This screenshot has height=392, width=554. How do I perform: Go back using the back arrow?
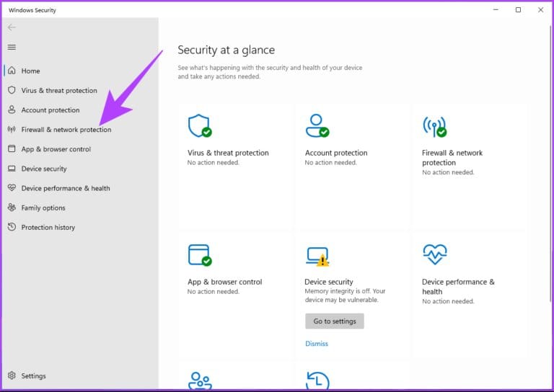(12, 27)
